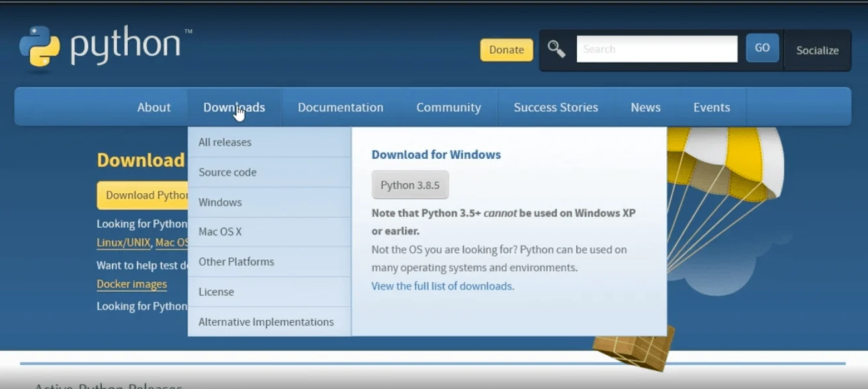Open the Documentation nav menu
Screen dimensions: 868x389
click(340, 107)
